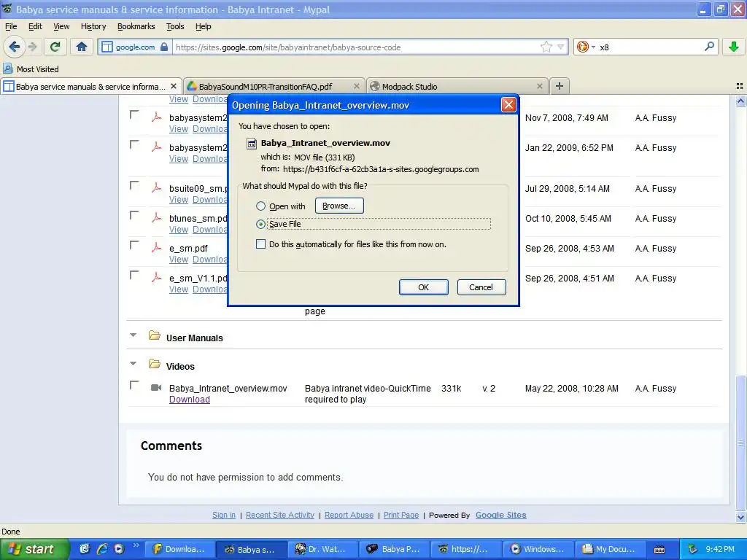Viewport: 747px width, 560px height.
Task: Open Windows Media Player quick launch icon
Action: click(x=119, y=549)
